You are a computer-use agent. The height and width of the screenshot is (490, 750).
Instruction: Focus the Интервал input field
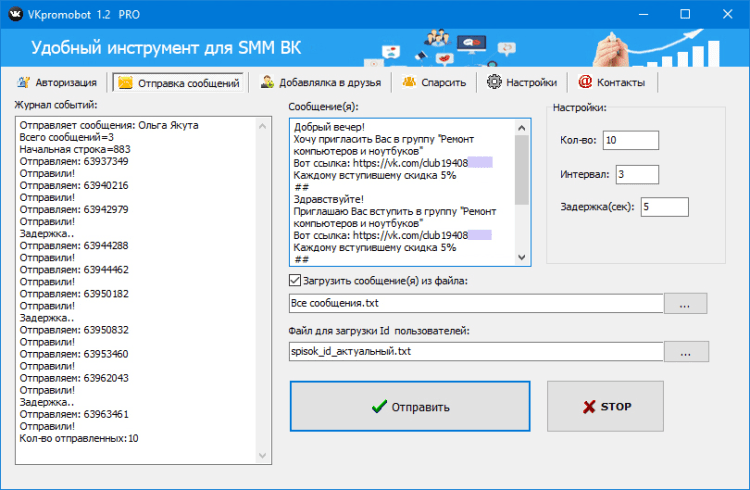point(637,174)
